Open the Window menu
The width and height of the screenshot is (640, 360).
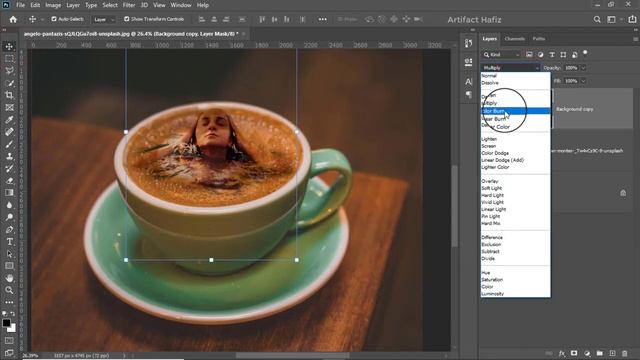point(181,5)
